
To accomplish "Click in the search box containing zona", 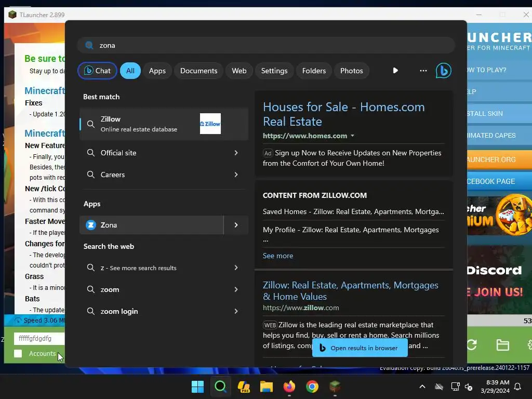I will (267, 45).
